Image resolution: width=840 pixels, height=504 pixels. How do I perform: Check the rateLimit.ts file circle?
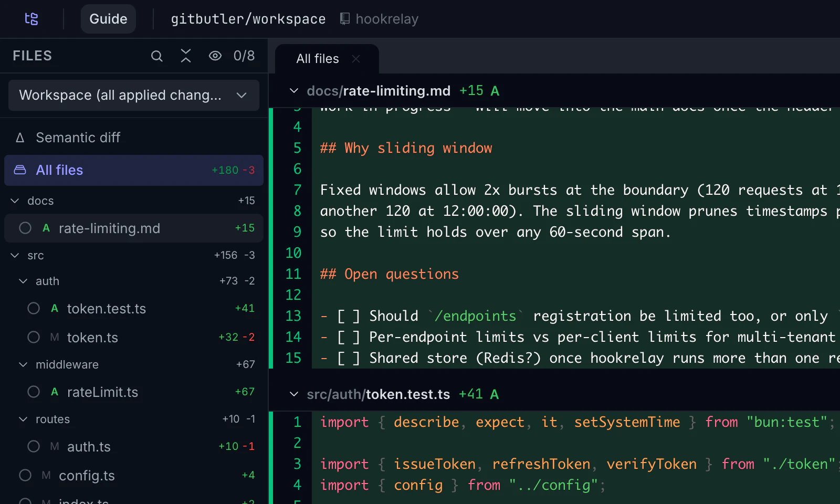click(34, 392)
